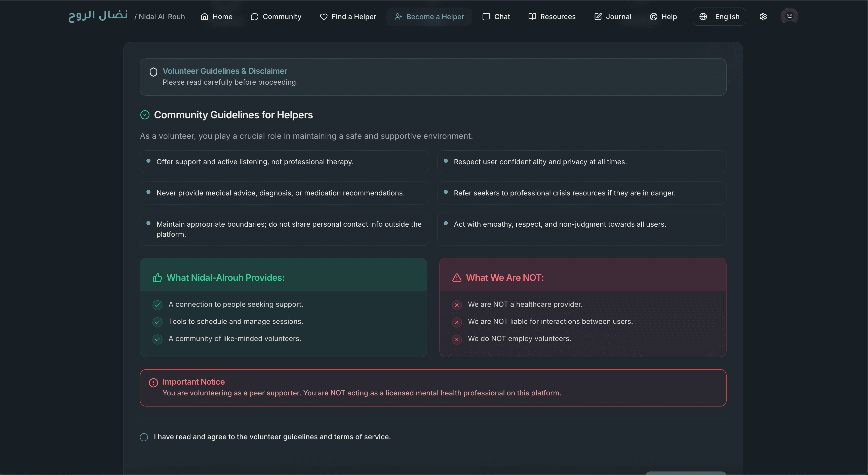The image size is (868, 475).
Task: Click the warning triangle icon in What We Are NOT
Action: click(x=457, y=278)
